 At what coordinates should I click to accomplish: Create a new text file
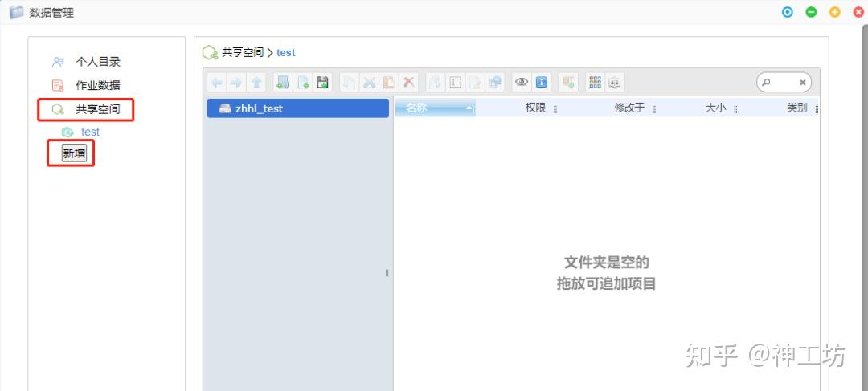click(303, 83)
